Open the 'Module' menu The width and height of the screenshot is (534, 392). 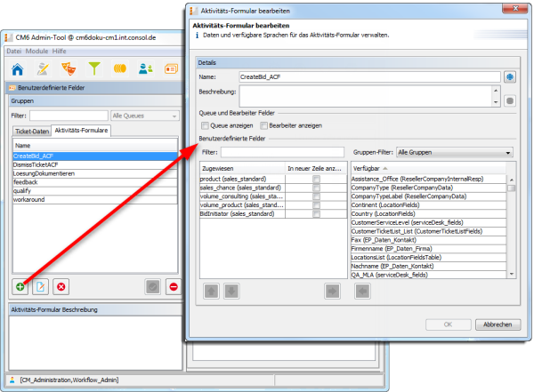37,52
